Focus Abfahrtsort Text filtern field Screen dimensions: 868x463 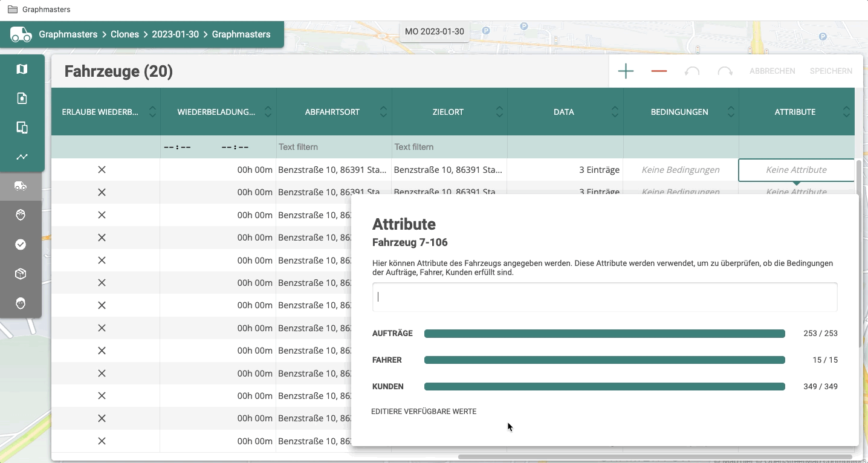[334, 147]
